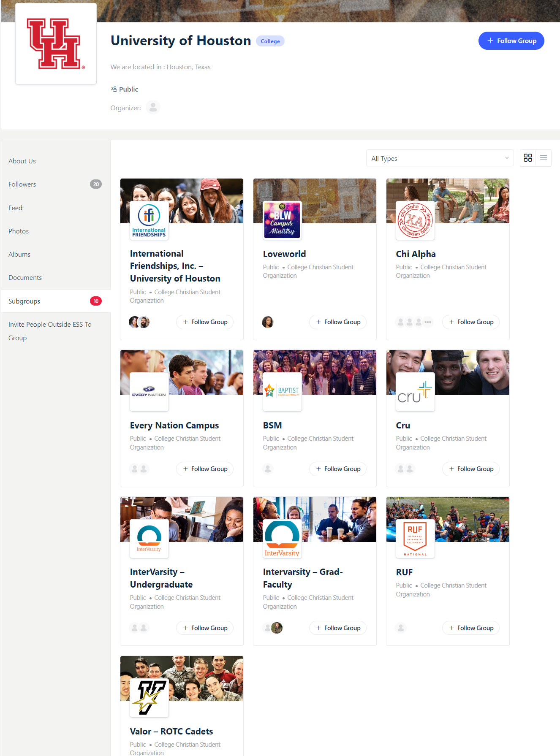Follow the Loveworld group
This screenshot has height=756, width=560.
click(338, 322)
